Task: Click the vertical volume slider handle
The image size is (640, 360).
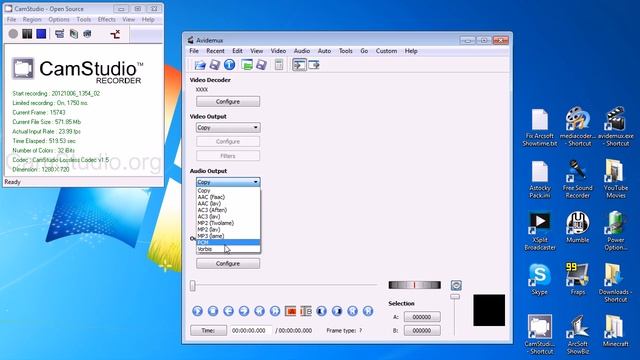Action: [x=455, y=297]
